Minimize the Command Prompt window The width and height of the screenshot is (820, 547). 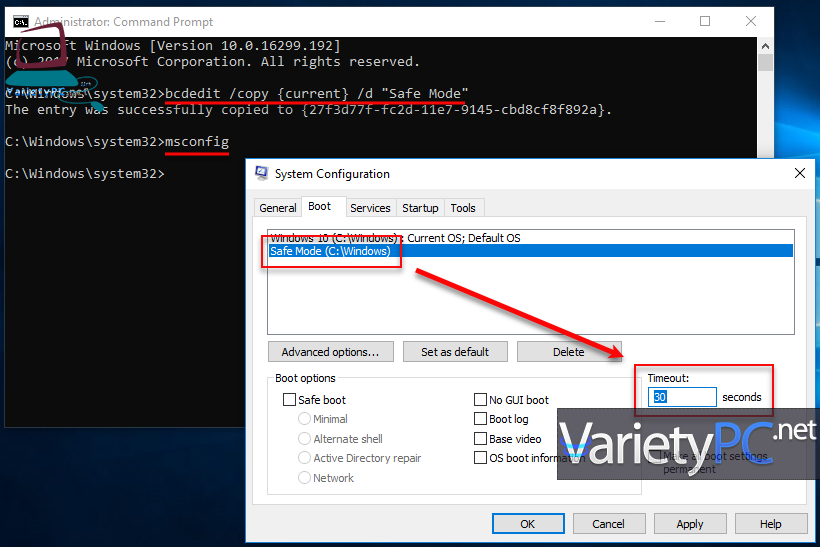click(660, 21)
